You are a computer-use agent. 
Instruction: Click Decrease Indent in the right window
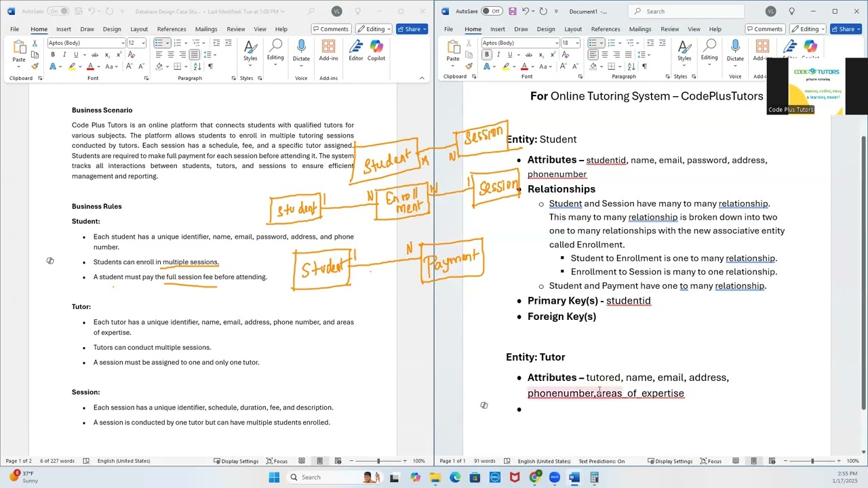click(650, 43)
